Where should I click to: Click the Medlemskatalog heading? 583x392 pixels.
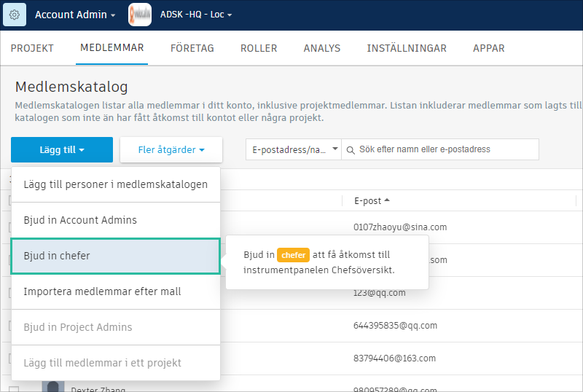click(71, 87)
